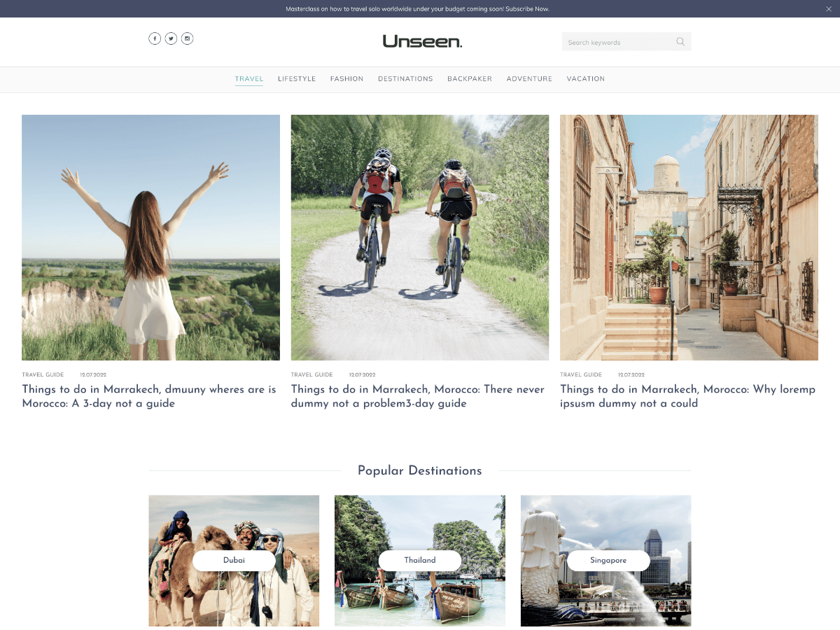Viewport: 840px width, 630px height.
Task: Select the Singapore destination button
Action: [x=608, y=560]
